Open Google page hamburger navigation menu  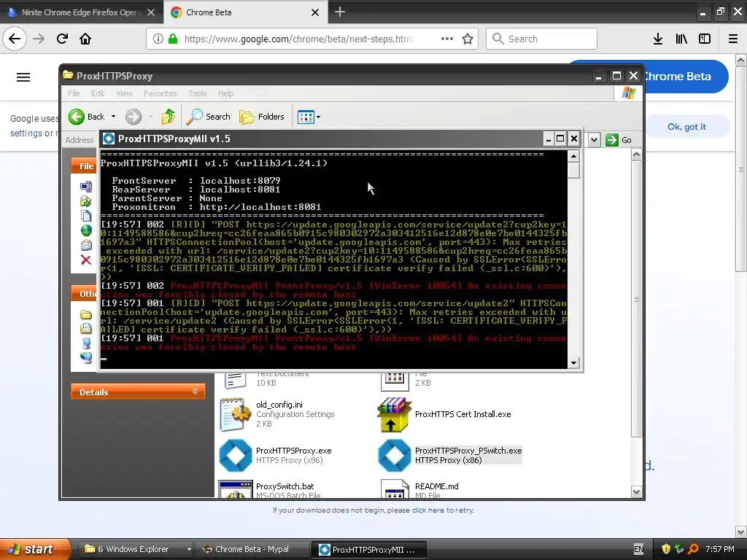(x=23, y=77)
